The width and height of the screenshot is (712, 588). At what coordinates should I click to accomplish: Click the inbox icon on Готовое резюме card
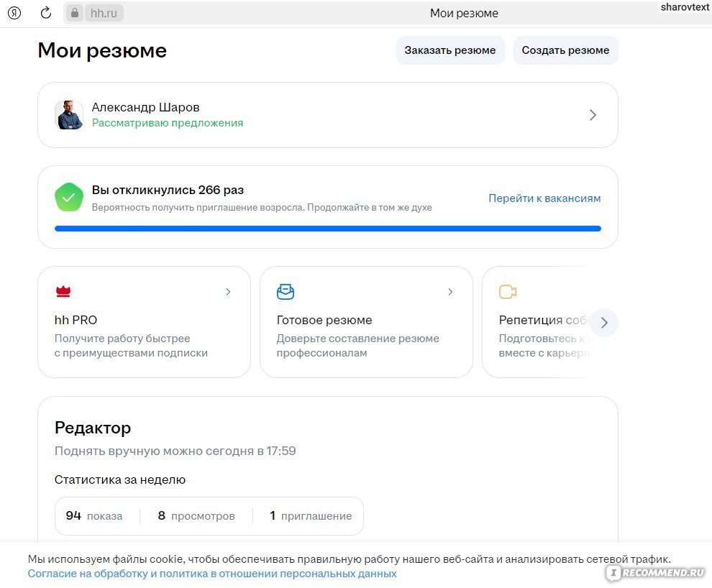pyautogui.click(x=286, y=291)
